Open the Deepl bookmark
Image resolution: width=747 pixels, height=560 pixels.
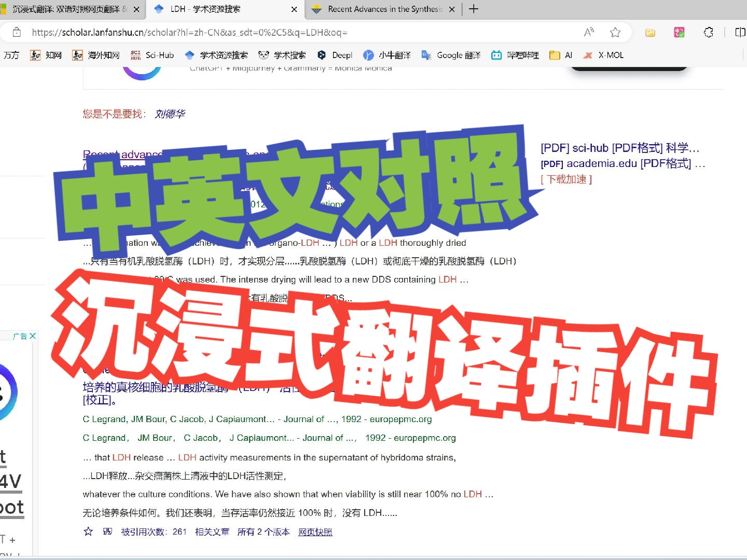(335, 55)
